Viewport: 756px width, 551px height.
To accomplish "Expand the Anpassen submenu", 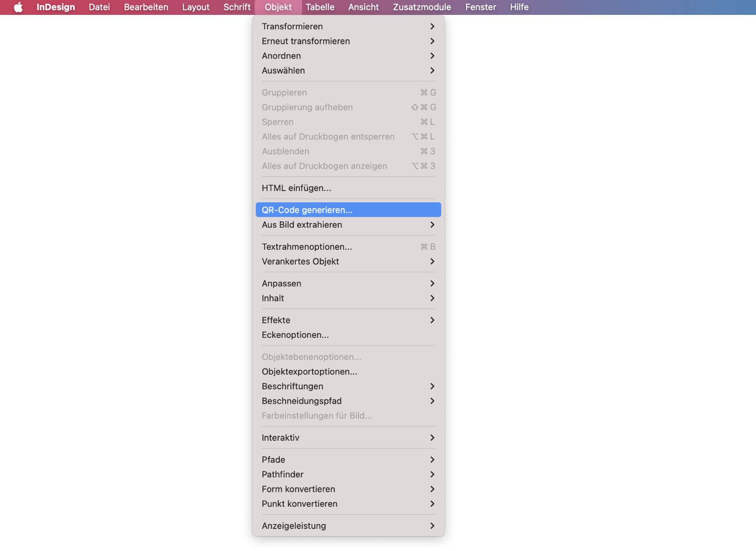I will tap(348, 284).
